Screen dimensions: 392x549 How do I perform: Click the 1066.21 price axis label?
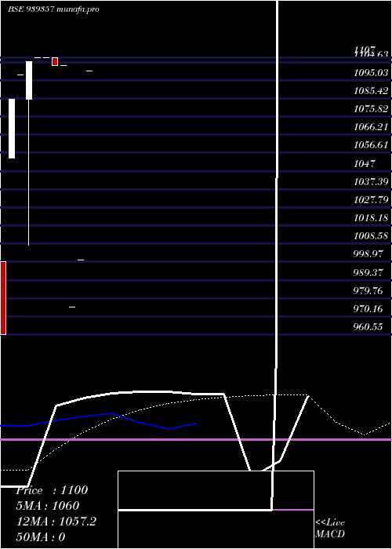tap(371, 127)
